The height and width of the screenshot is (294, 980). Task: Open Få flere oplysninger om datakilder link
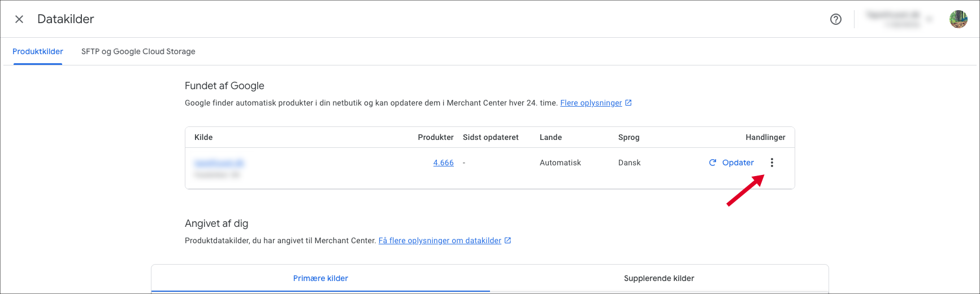coord(440,240)
